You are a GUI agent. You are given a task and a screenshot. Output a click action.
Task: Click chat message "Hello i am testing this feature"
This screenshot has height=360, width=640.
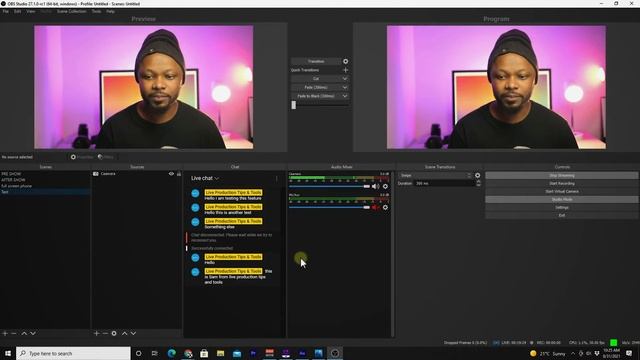click(233, 198)
